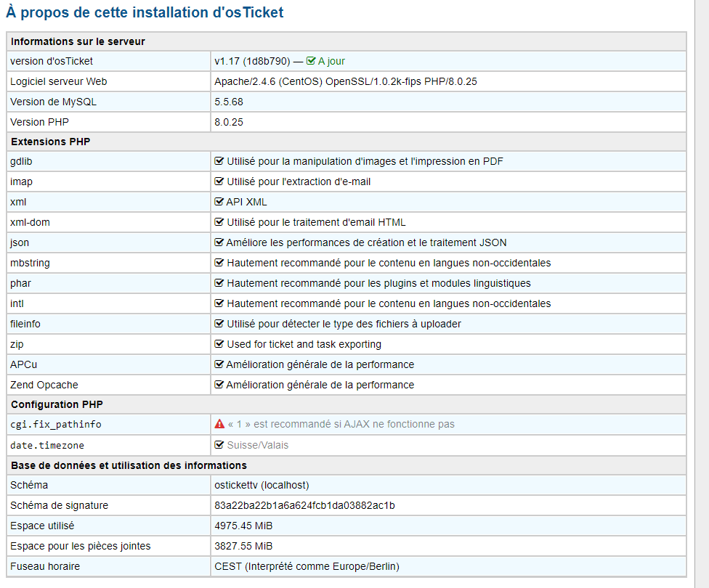Click the 'phar' extension name
This screenshot has width=709, height=588.
pyautogui.click(x=21, y=284)
